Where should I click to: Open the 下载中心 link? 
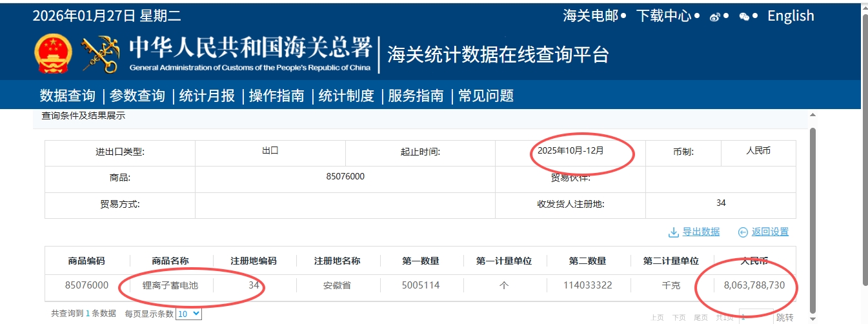pyautogui.click(x=663, y=16)
